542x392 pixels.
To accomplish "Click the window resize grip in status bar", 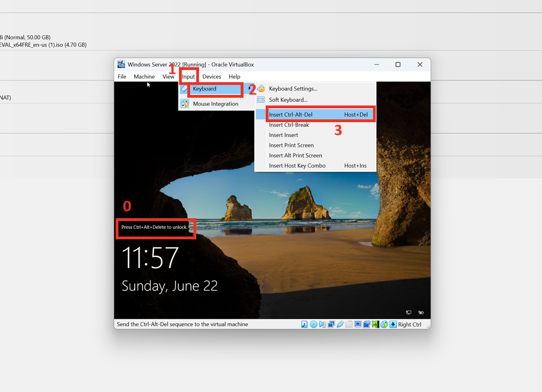I will [x=427, y=326].
